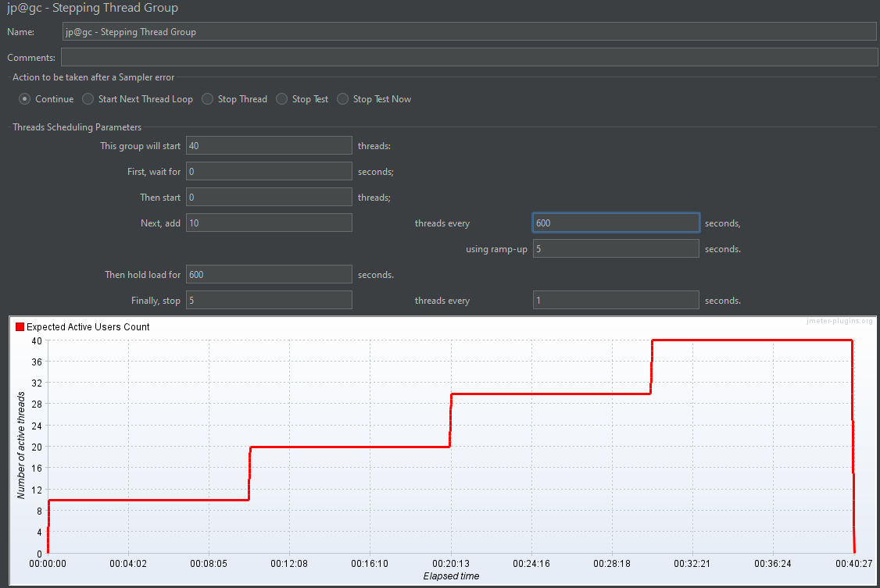880x588 pixels.
Task: Click the Expected Active Users Count legend label
Action: 88,327
